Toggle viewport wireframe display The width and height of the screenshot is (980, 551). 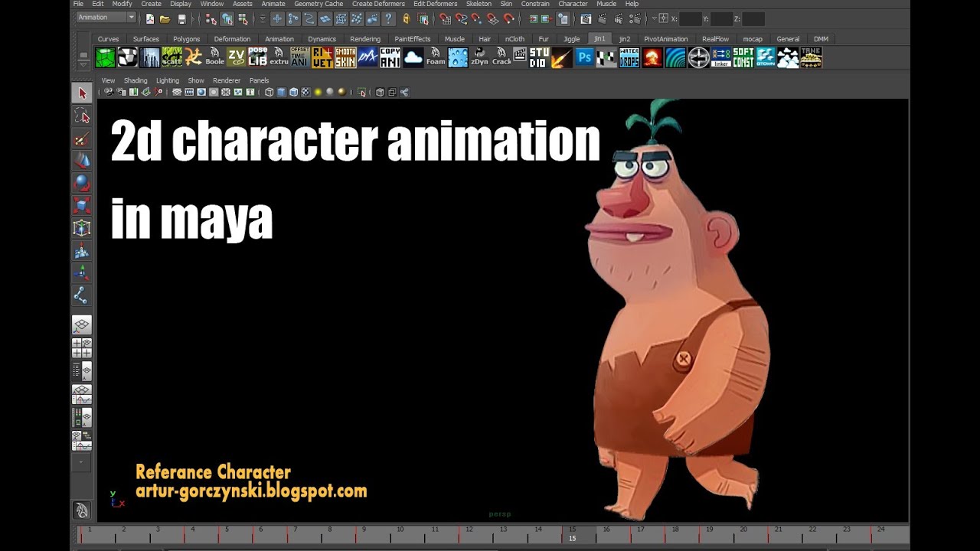pos(269,93)
